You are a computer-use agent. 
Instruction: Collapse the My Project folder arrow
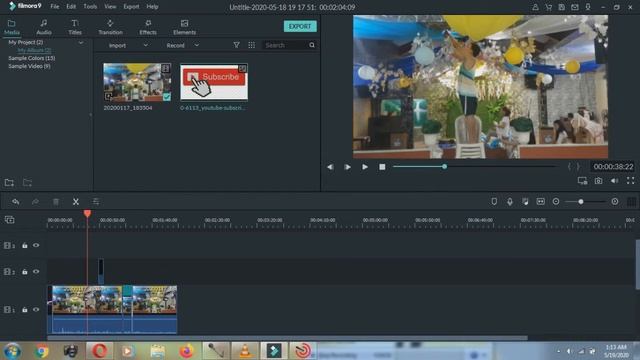pyautogui.click(x=81, y=42)
